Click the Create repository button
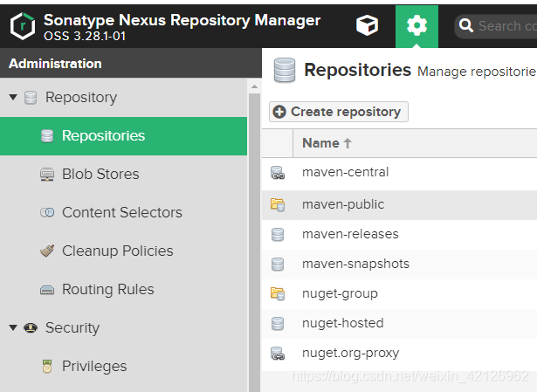This screenshot has width=537, height=392. (339, 112)
